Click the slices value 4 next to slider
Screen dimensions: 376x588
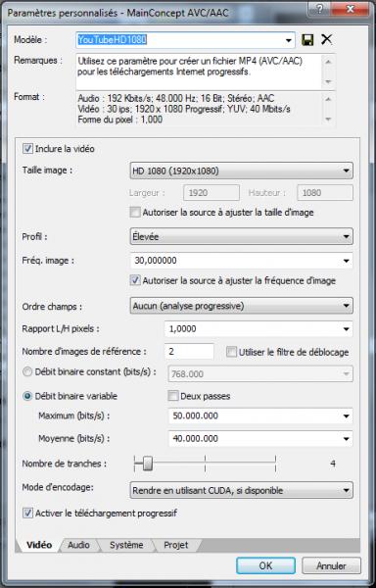tap(333, 464)
